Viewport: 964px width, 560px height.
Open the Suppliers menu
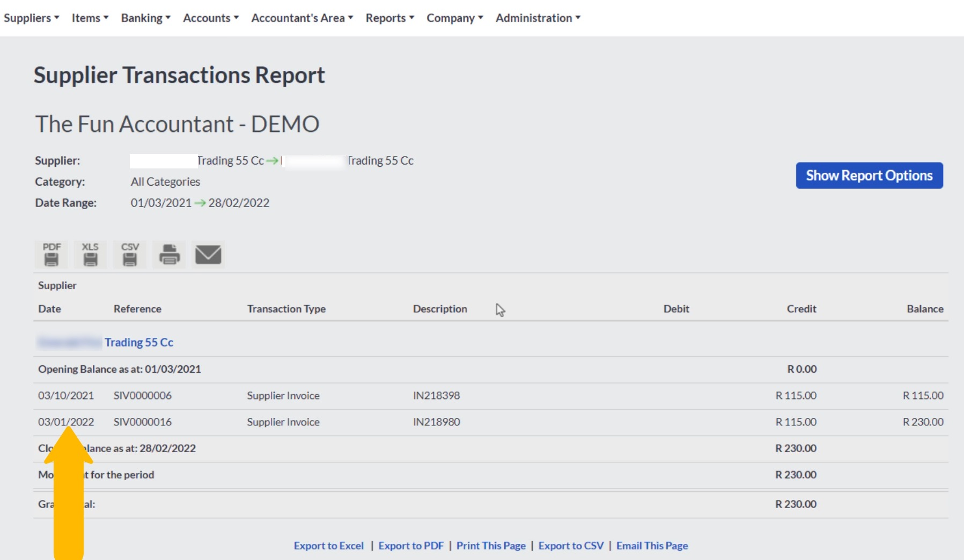coord(32,18)
